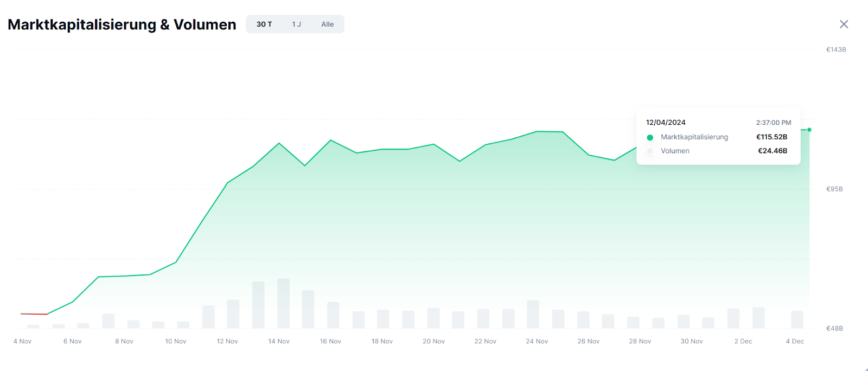The image size is (868, 371).
Task: Click the €143B y-axis label
Action: pyautogui.click(x=836, y=49)
